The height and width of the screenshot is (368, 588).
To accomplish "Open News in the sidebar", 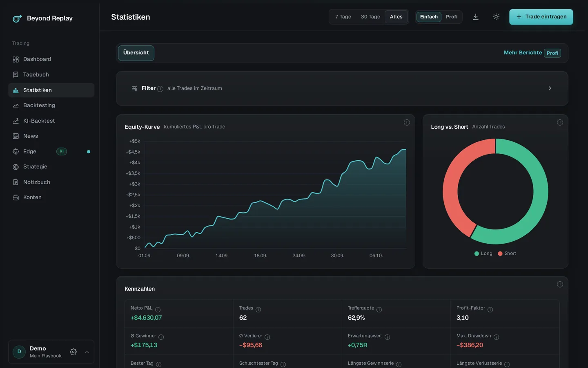I will [51, 136].
